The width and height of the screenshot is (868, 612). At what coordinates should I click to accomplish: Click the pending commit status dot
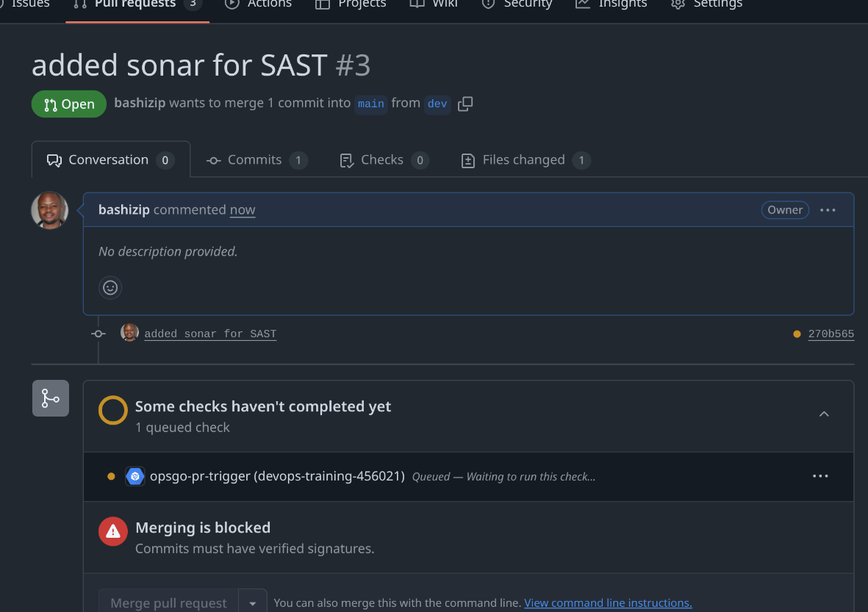tap(797, 334)
